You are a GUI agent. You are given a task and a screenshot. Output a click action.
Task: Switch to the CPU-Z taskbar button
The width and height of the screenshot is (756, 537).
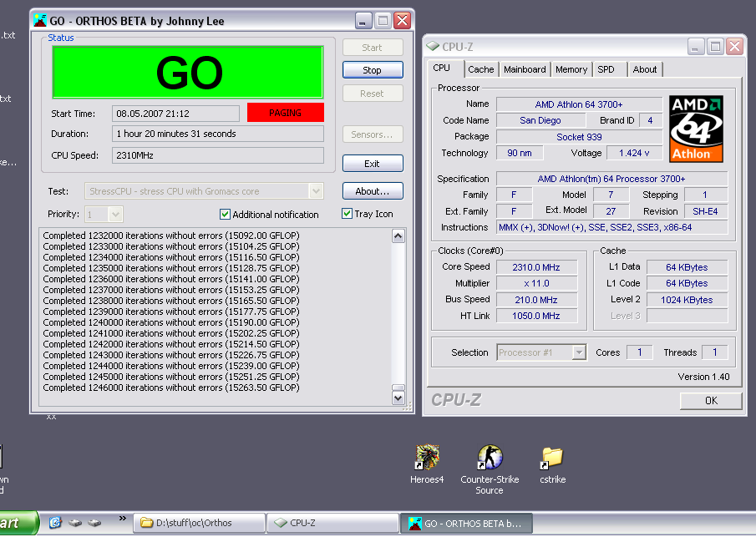332,523
